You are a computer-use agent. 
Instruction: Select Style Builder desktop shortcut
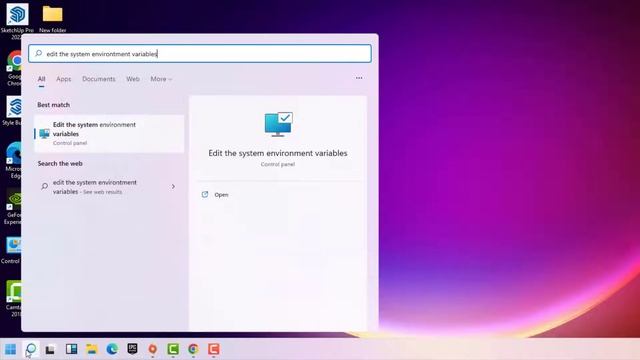(x=13, y=111)
